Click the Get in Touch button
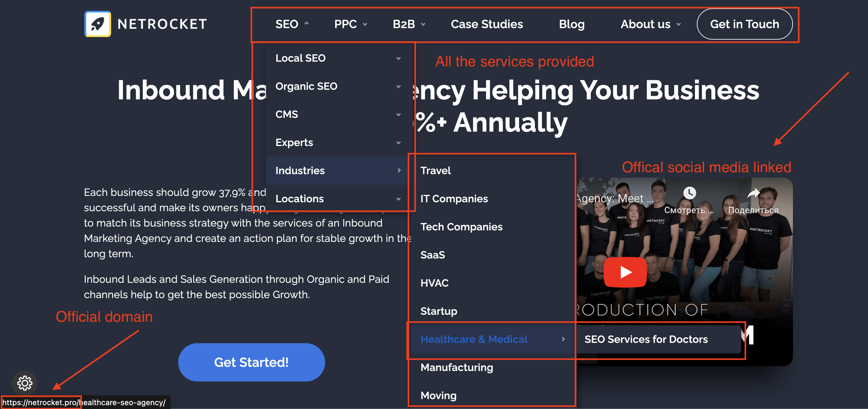The width and height of the screenshot is (868, 409). pyautogui.click(x=744, y=24)
